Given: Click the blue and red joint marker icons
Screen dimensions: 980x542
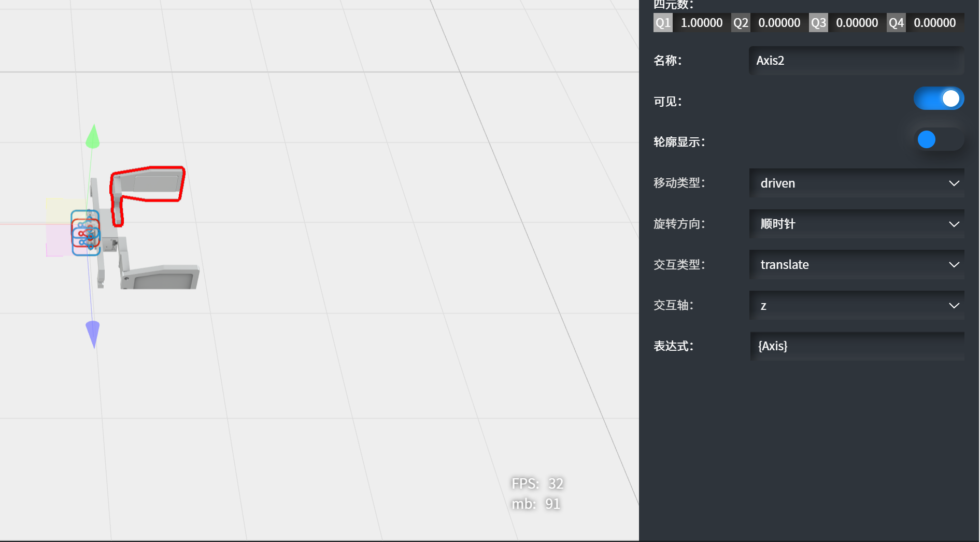Looking at the screenshot, I should (x=86, y=233).
